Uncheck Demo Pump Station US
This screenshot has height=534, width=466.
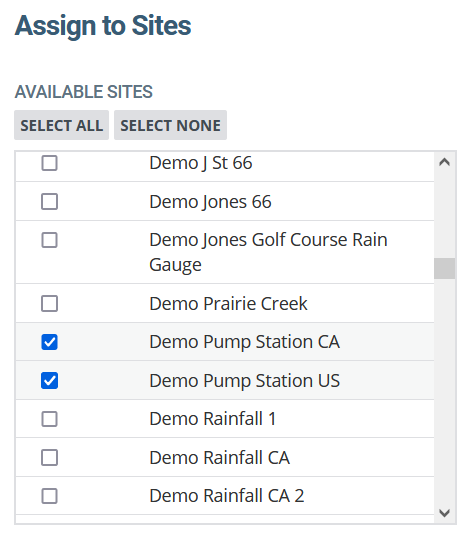[49, 380]
